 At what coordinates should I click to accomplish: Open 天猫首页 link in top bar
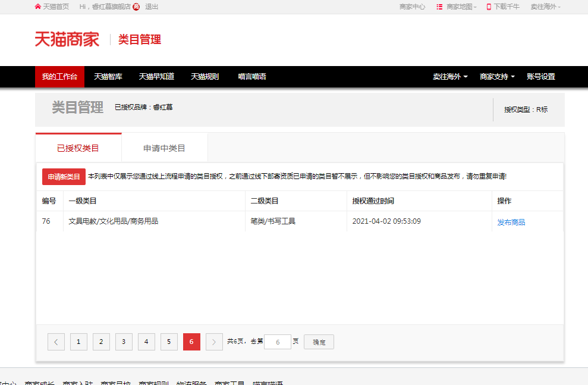point(56,7)
